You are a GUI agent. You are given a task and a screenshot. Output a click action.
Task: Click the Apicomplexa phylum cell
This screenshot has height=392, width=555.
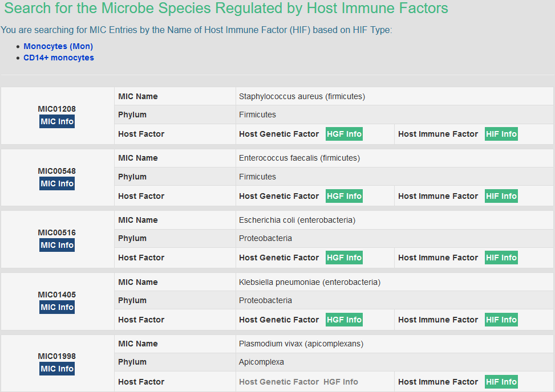pos(261,362)
